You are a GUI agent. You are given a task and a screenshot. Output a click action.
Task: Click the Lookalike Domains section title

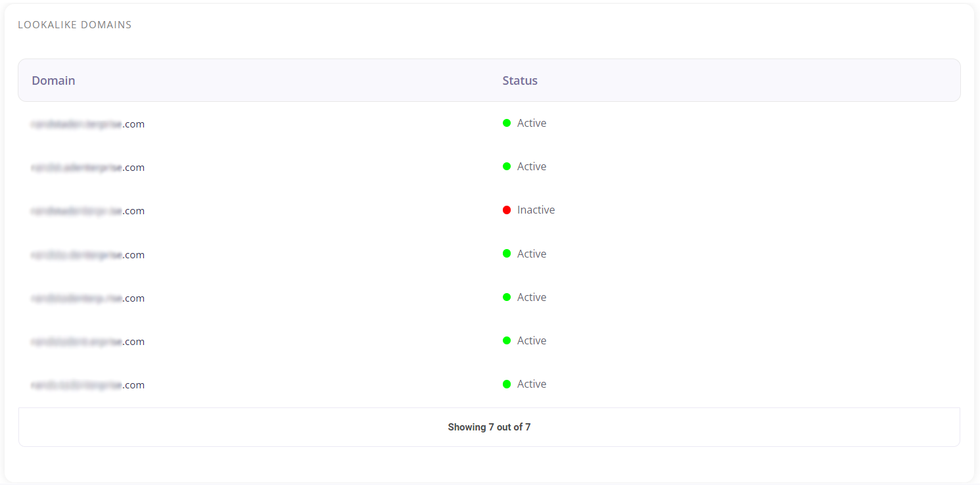click(x=75, y=25)
